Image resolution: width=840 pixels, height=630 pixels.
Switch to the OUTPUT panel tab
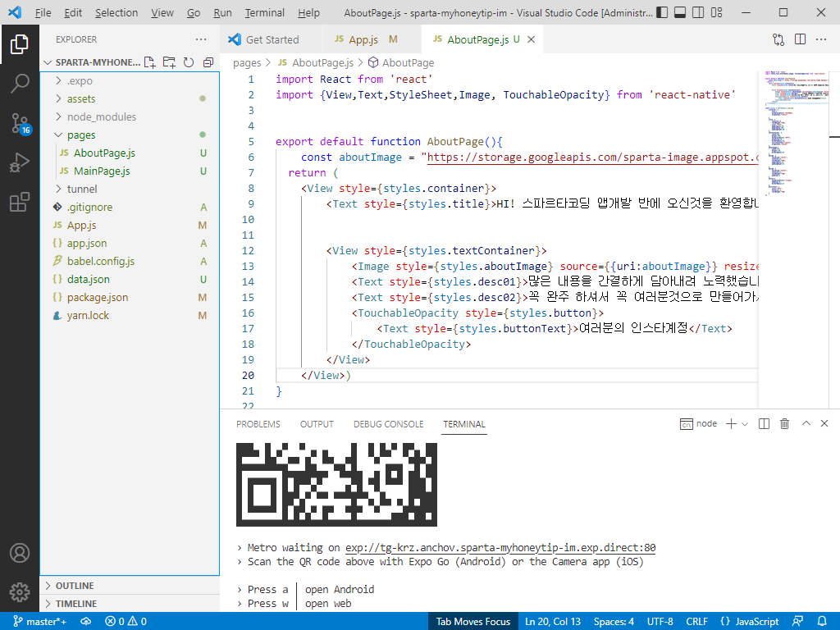(317, 424)
